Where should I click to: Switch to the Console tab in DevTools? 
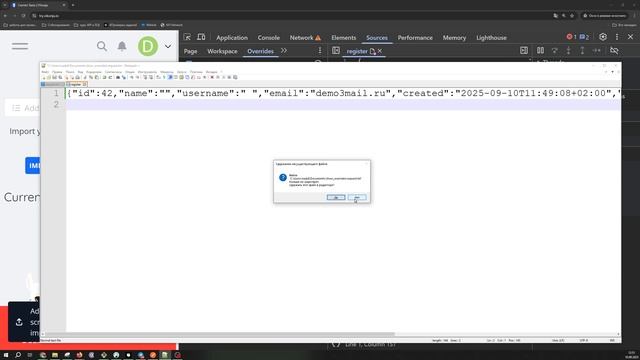click(269, 38)
